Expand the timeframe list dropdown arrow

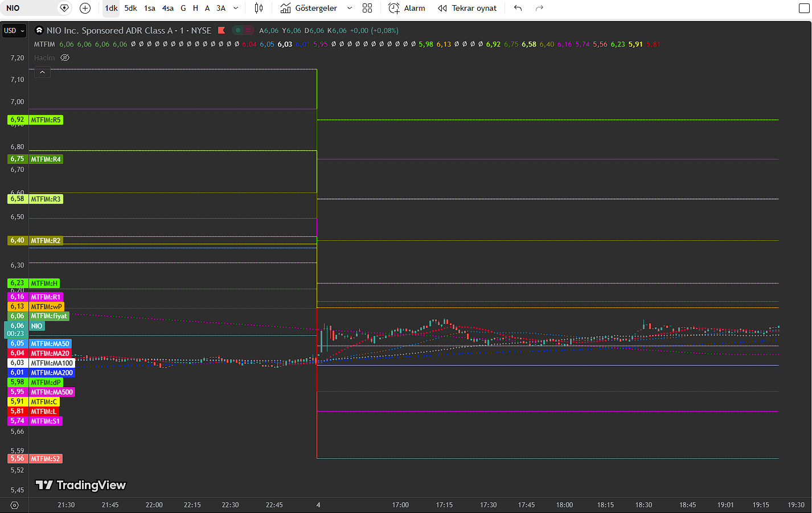click(236, 8)
